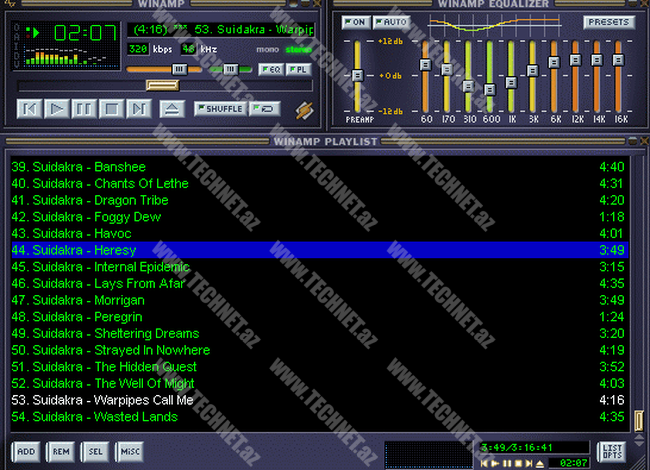This screenshot has width=650, height=470.
Task: Toggle the EQ window button
Action: 270,69
